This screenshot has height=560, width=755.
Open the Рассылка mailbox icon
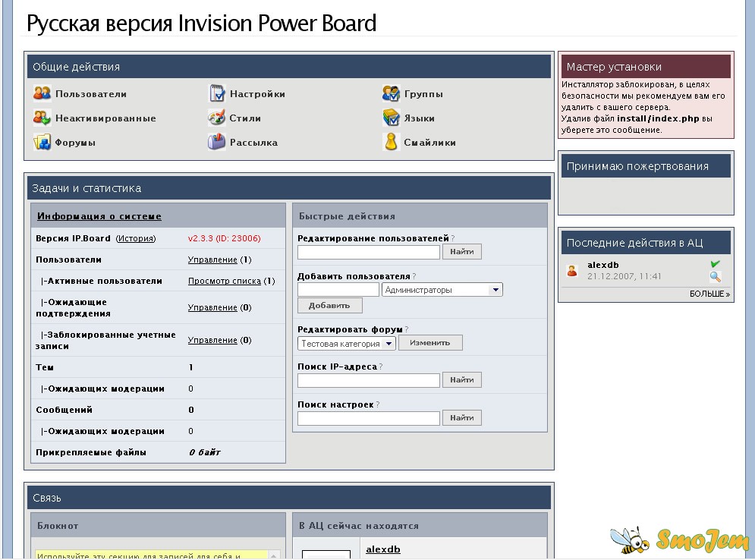click(217, 142)
